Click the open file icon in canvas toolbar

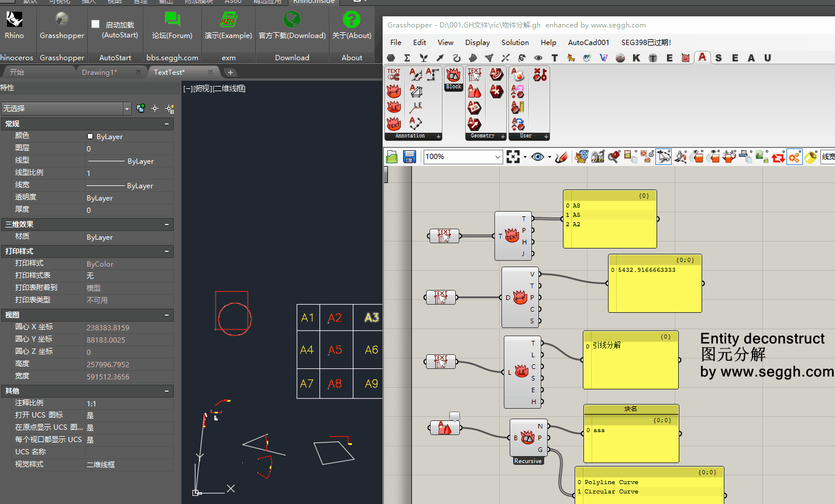tap(392, 157)
